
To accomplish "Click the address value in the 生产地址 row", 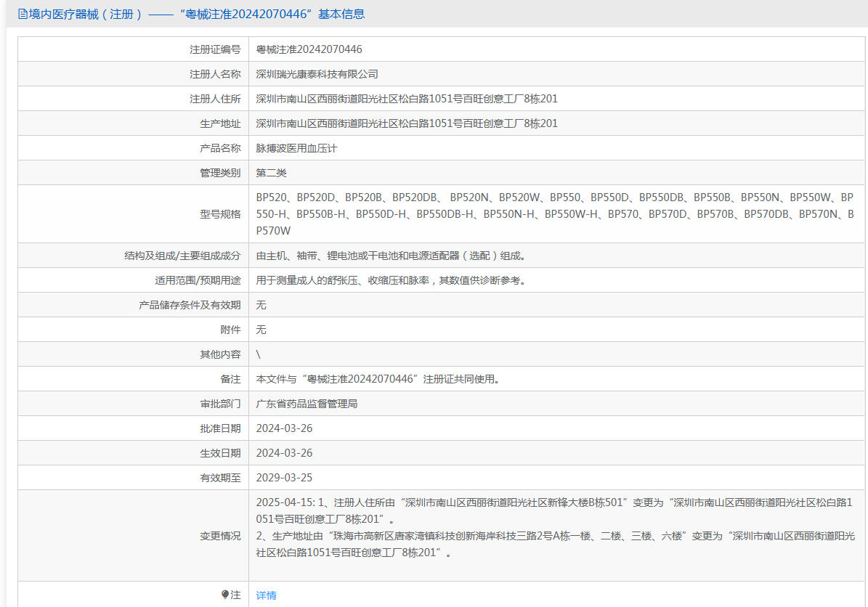I will [x=407, y=123].
